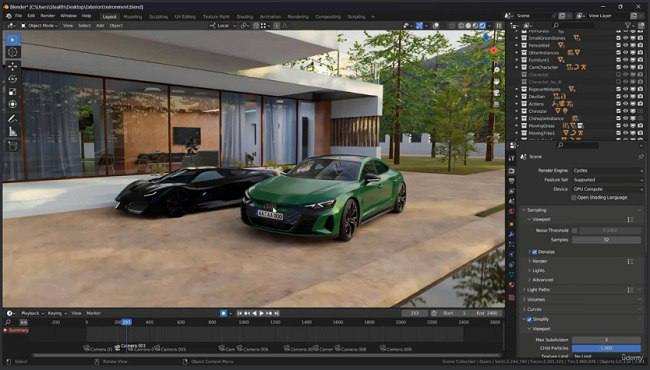Exclude OtherInstances collection from view layer
Image resolution: width=650 pixels, height=370 pixels.
click(618, 53)
